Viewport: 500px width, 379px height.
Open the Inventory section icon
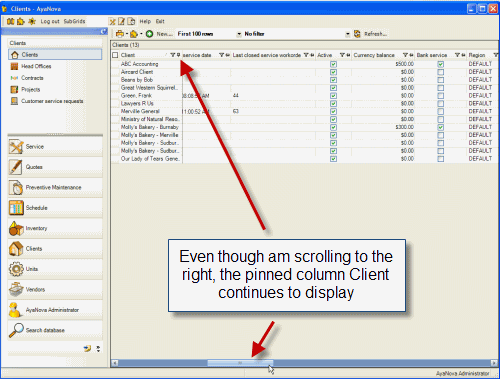tap(16, 228)
